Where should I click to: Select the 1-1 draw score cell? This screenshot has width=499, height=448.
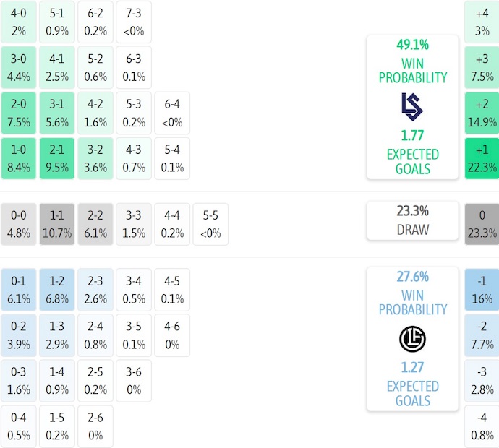tap(58, 225)
